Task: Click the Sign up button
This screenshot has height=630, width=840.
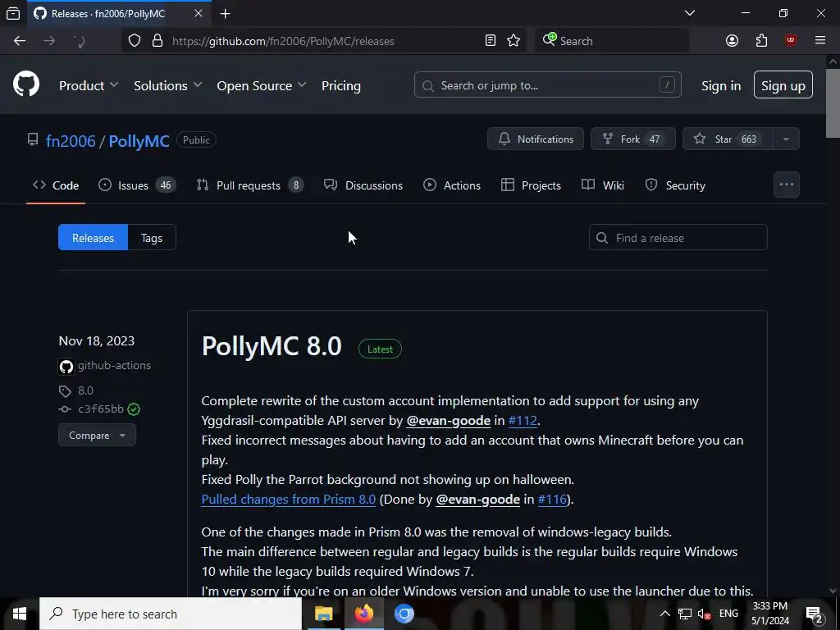Action: pos(783,85)
